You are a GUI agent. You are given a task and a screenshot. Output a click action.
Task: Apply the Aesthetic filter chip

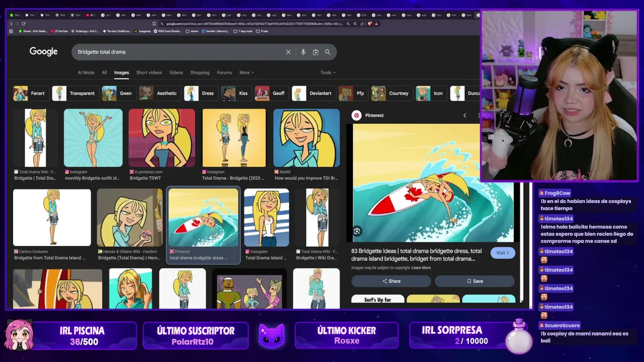coord(159,93)
